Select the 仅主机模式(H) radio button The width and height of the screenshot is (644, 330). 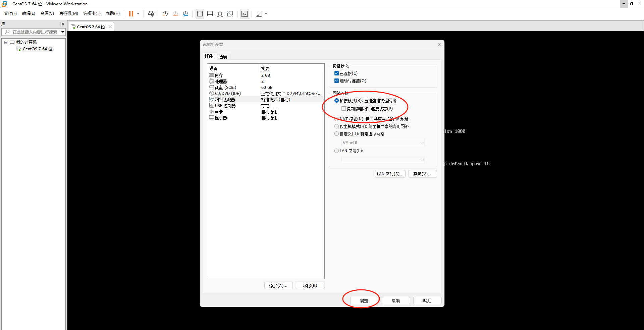336,126
